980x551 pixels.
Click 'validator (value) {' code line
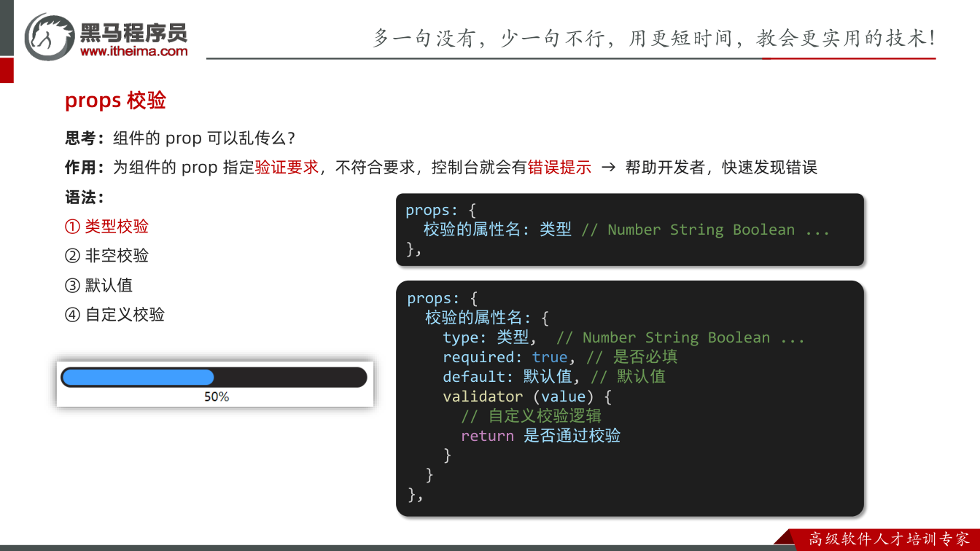527,396
